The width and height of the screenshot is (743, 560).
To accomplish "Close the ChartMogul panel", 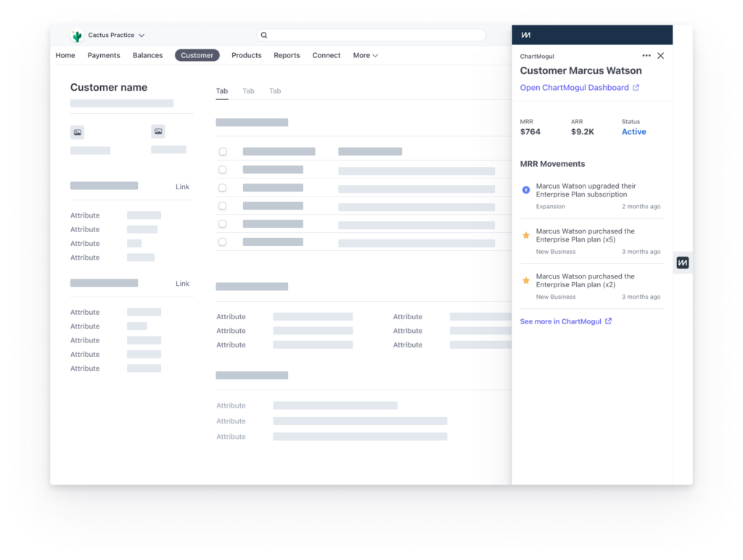I will (x=660, y=56).
